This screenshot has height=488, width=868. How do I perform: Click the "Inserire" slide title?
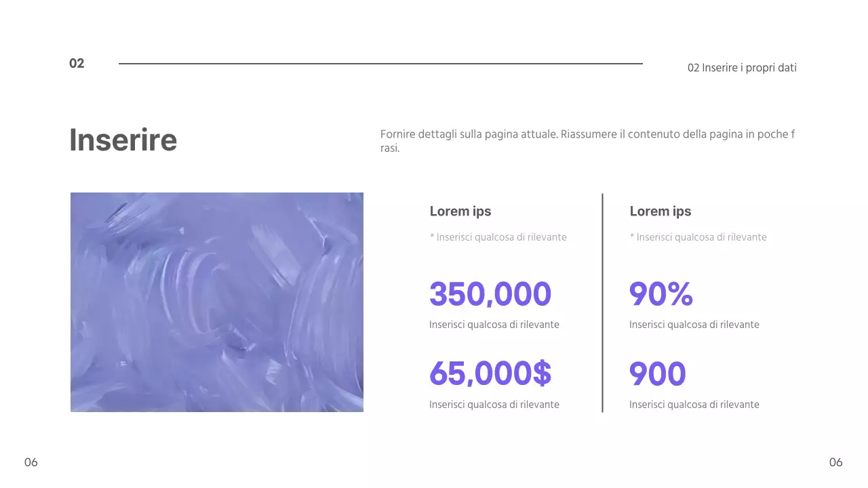tap(123, 140)
